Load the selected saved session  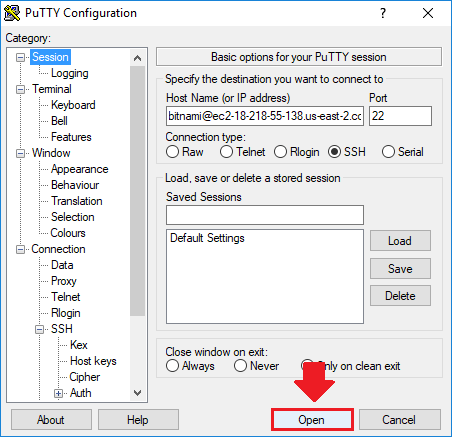click(400, 241)
